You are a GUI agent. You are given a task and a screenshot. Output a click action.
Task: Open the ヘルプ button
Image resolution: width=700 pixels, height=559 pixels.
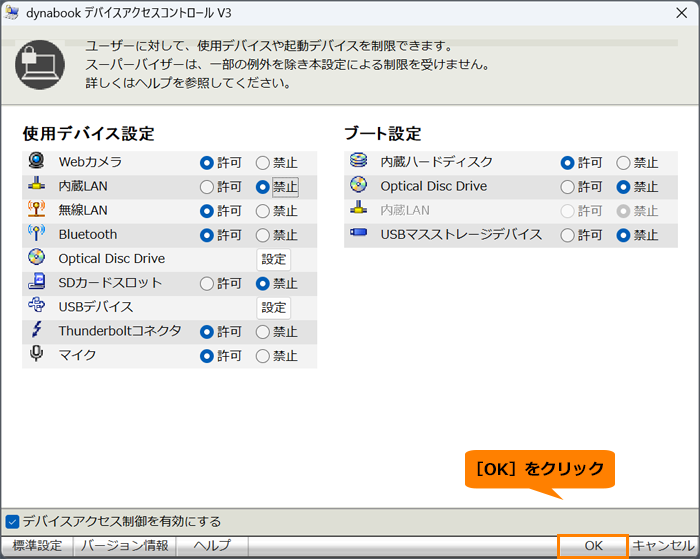[x=212, y=546]
